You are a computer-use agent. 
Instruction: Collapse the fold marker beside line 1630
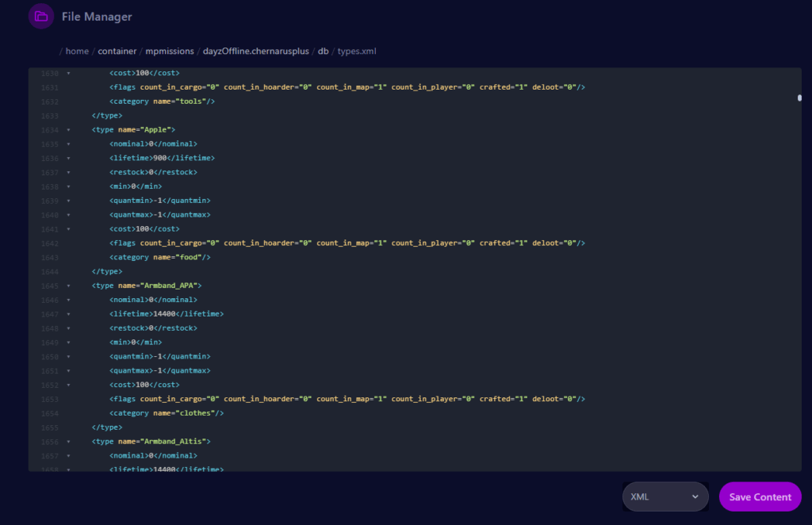(67, 72)
